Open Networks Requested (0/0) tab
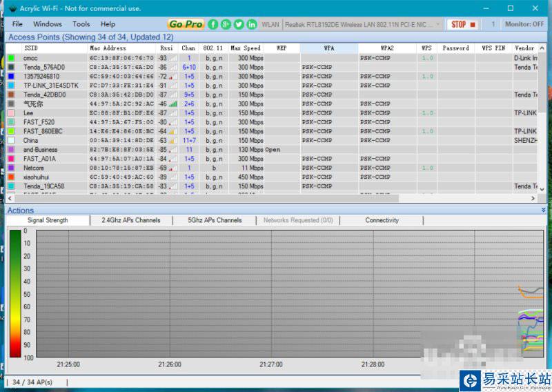Screen dimensions: 552x392 pos(298,220)
